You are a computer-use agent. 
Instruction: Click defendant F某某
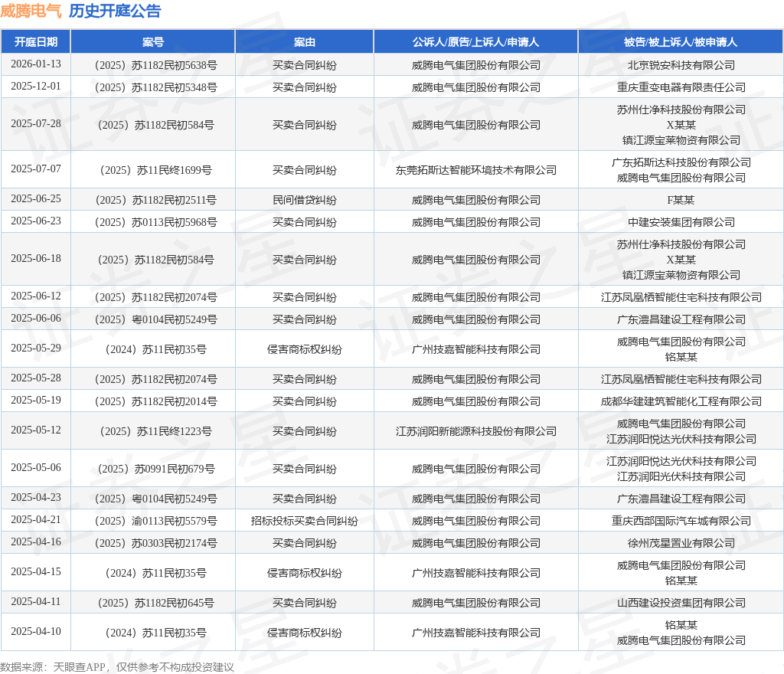click(681, 200)
